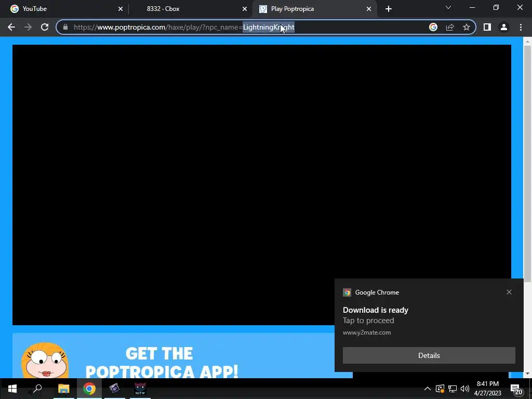This screenshot has height=399, width=532.
Task: Reload the Poptropica page
Action: (45, 27)
